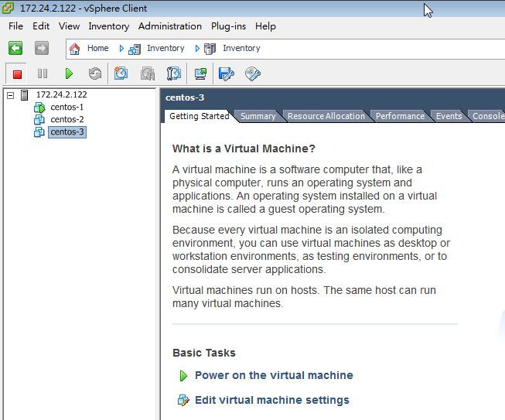Open the Help menu
The height and width of the screenshot is (420, 505).
click(265, 26)
